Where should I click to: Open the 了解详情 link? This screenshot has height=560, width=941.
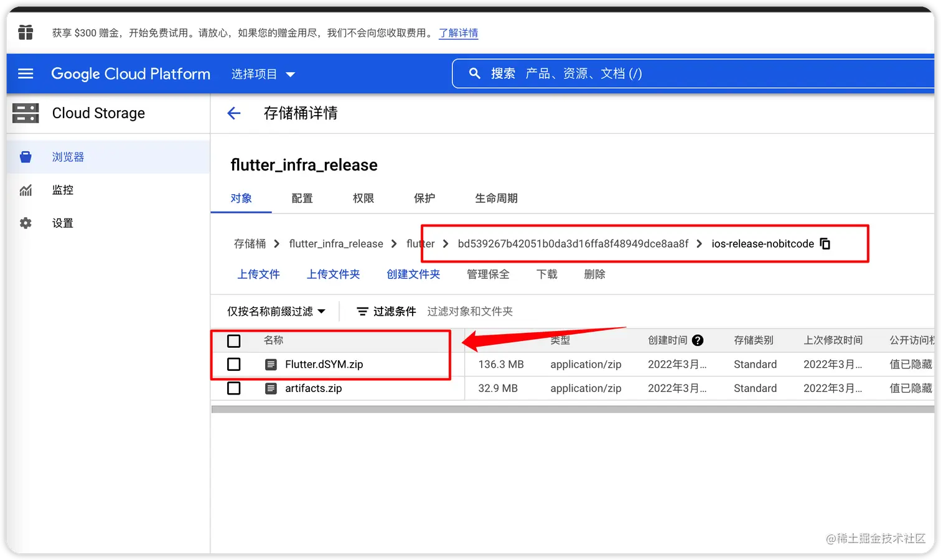click(x=459, y=33)
